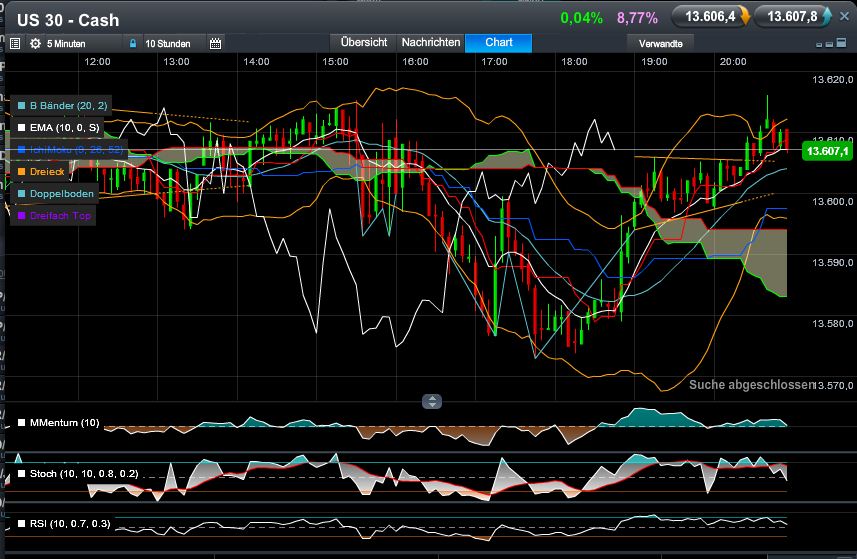The image size is (857, 559).
Task: Open the calendar date picker icon
Action: (x=215, y=44)
